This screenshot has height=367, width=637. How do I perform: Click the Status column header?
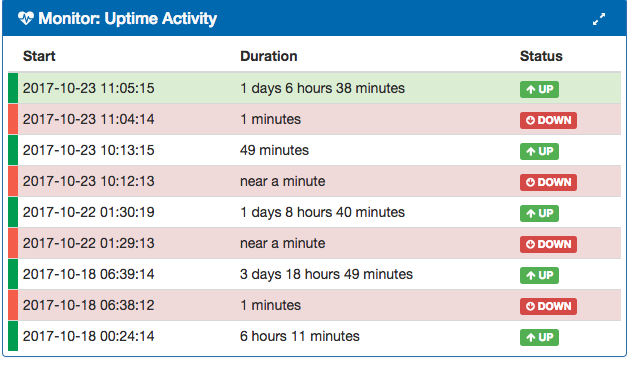(x=541, y=56)
